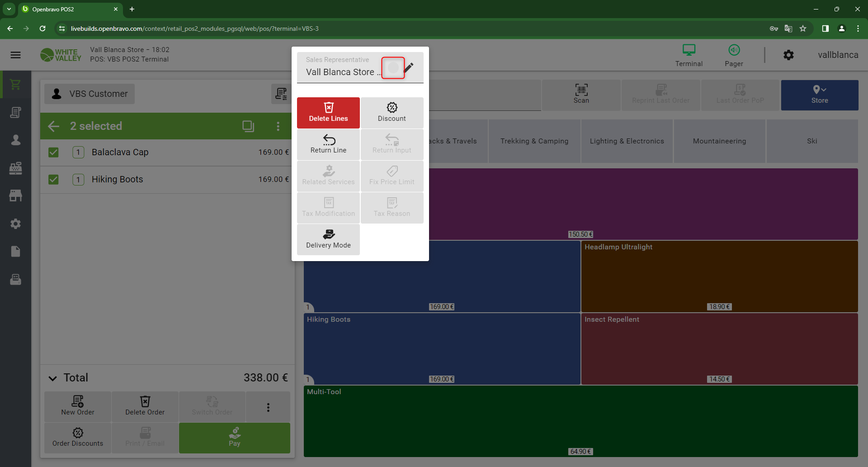This screenshot has height=467, width=868.
Task: Bookmark this page with star icon
Action: pyautogui.click(x=803, y=29)
